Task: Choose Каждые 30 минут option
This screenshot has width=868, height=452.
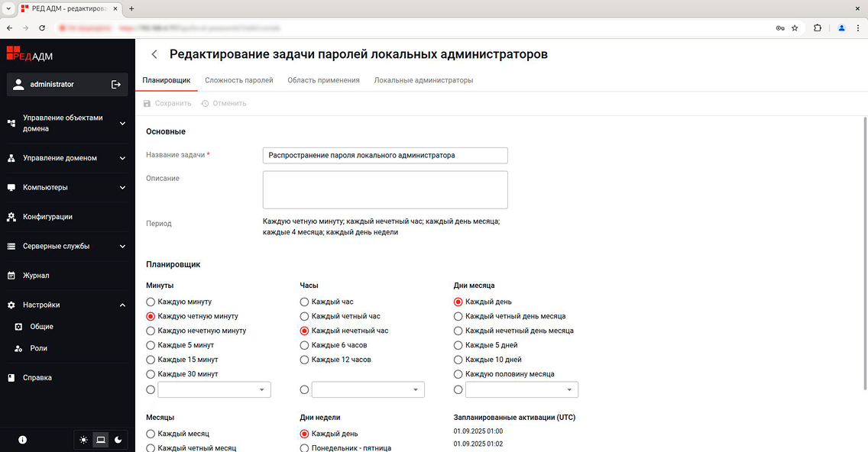Action: coord(151,374)
